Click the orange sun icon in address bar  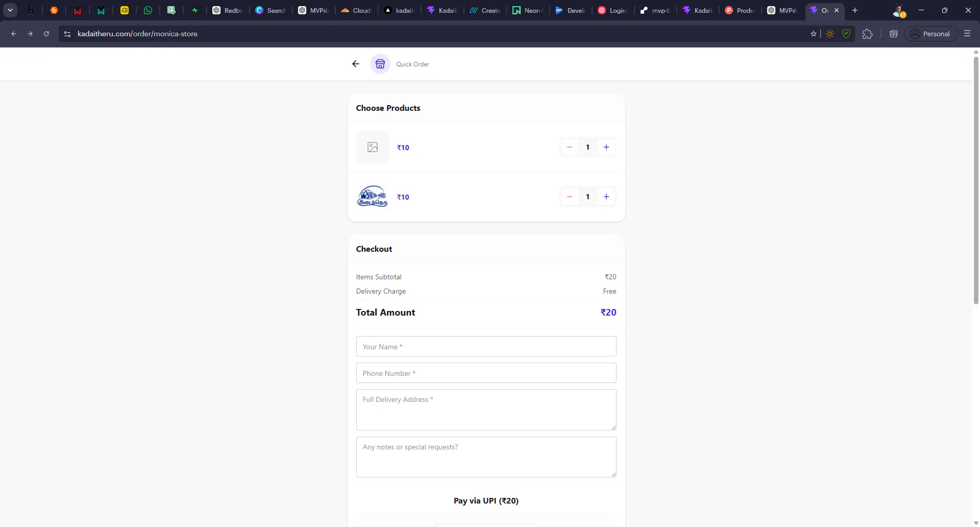[830, 34]
